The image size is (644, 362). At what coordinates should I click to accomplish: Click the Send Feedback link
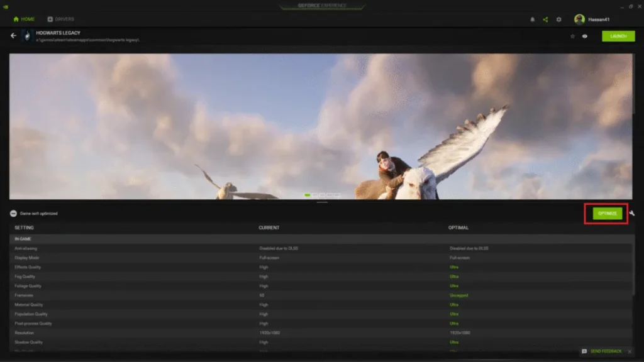point(606,351)
